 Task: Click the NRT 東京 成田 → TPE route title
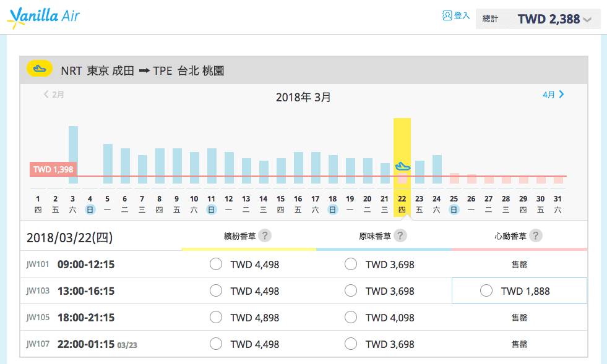click(x=142, y=71)
